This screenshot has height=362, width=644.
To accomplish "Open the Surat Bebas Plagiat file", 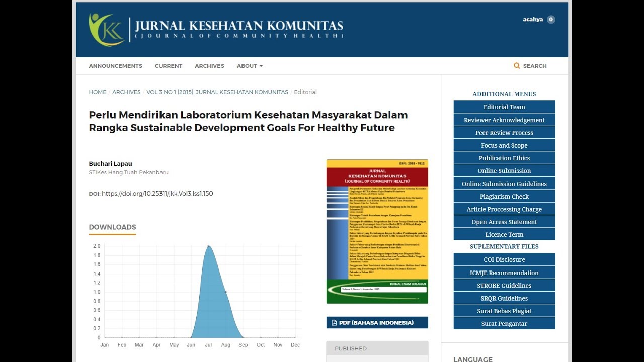I will pyautogui.click(x=505, y=311).
